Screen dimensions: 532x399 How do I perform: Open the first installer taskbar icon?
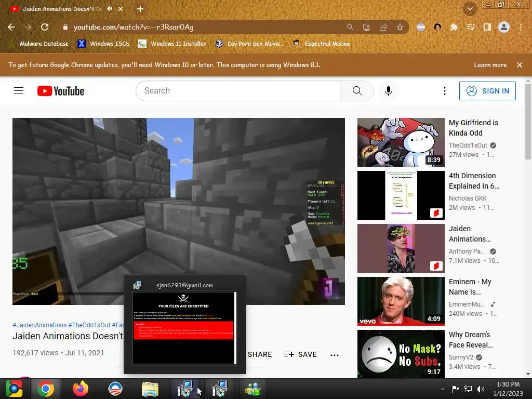(x=185, y=389)
